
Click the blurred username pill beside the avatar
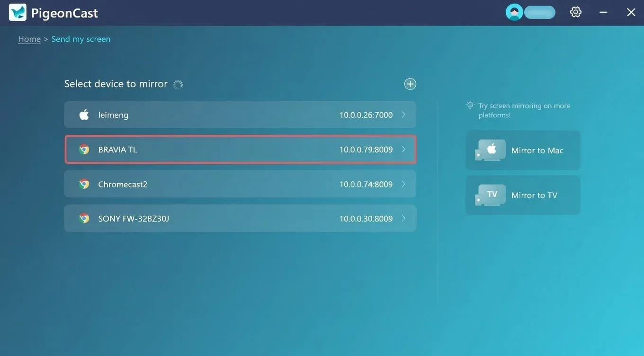(540, 12)
